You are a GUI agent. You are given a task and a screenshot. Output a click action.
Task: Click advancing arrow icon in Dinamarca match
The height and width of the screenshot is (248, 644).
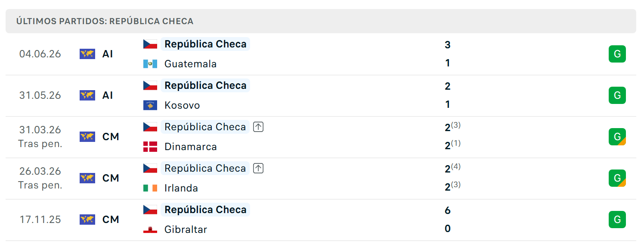[258, 127]
